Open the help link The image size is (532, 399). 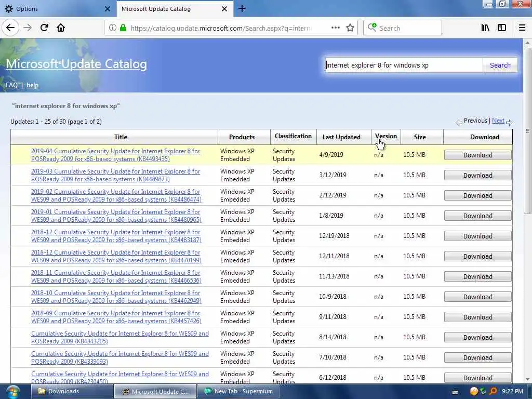coord(32,85)
